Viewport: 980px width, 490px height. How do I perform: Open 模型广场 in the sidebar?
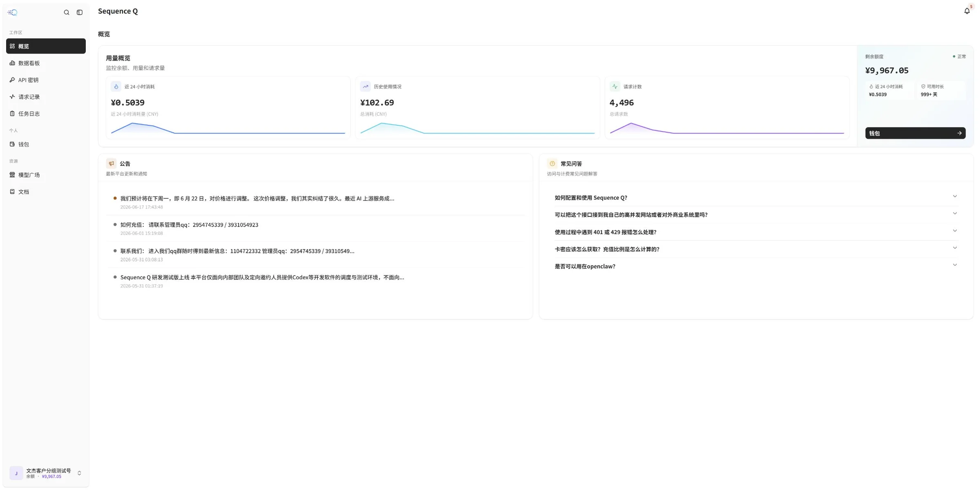coord(46,175)
